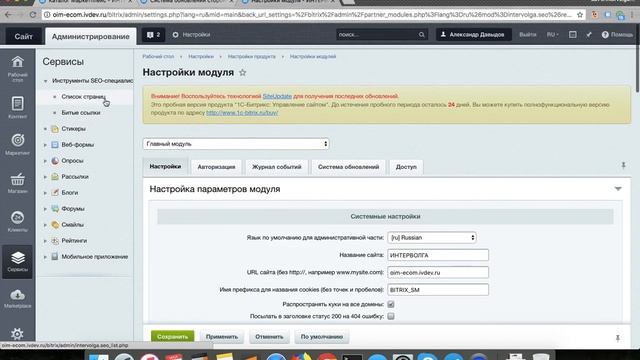Screen dimensions: 640x360
Task: Switch to the Авторизация tab
Action: (216, 167)
